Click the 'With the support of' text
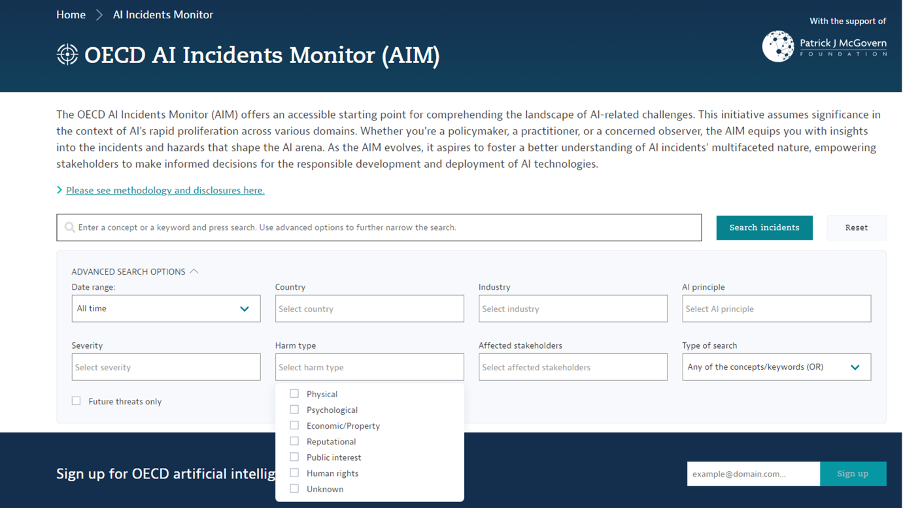The width and height of the screenshot is (904, 508). (x=848, y=21)
